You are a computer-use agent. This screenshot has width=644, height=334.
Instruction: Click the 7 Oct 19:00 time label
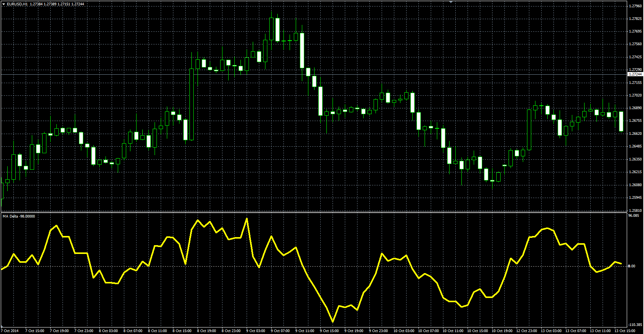pyautogui.click(x=59, y=331)
